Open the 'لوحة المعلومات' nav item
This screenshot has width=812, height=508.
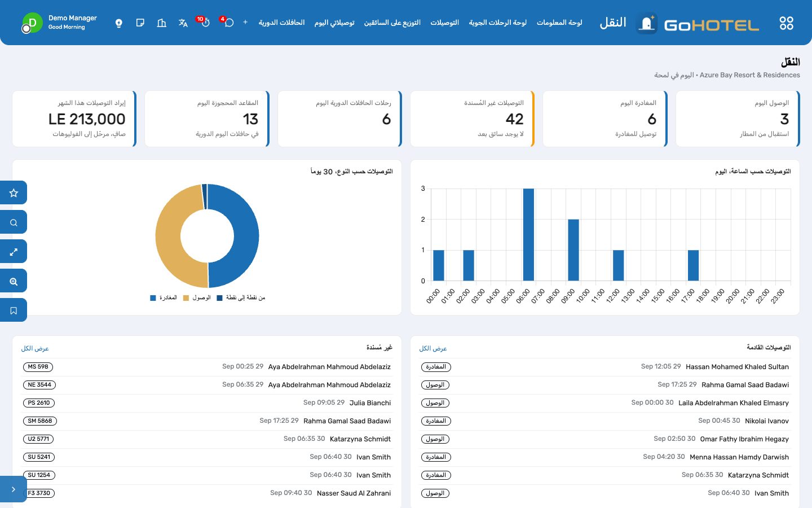pyautogui.click(x=559, y=23)
